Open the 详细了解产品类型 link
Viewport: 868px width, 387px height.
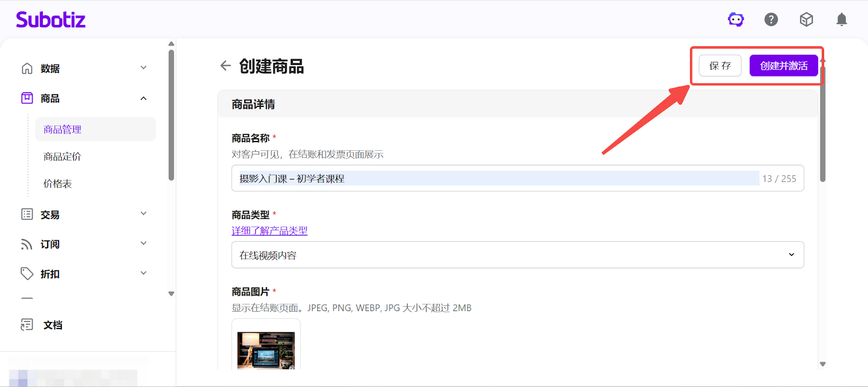[269, 231]
